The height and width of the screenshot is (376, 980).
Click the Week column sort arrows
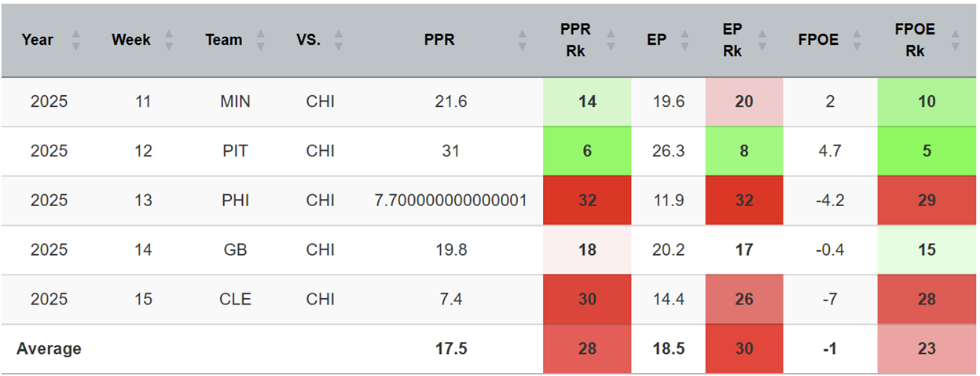[169, 40]
